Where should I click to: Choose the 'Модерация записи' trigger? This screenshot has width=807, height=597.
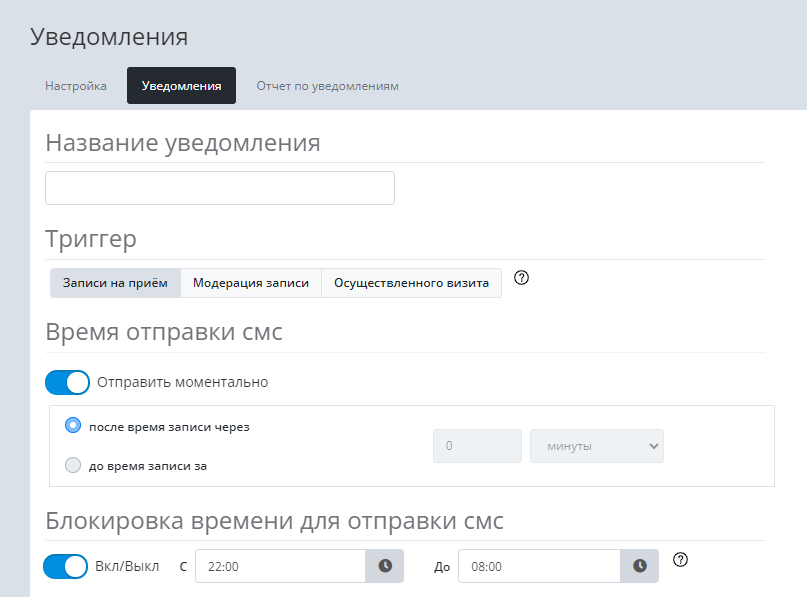[x=251, y=283]
